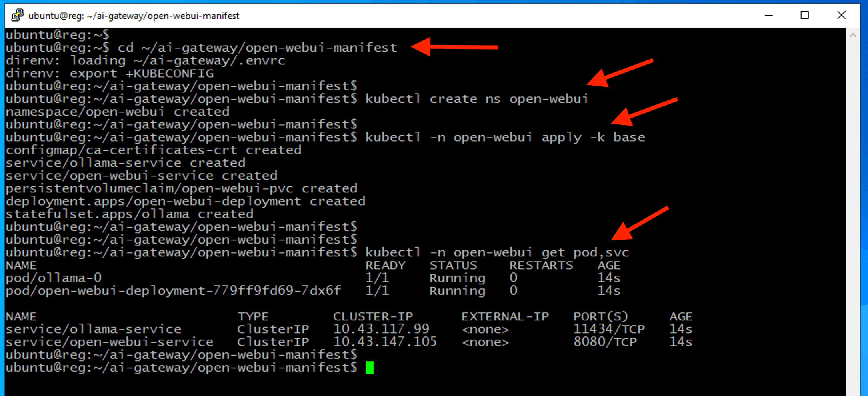
Task: Click the 'kubectl create ns open-webui' command
Action: [476, 99]
